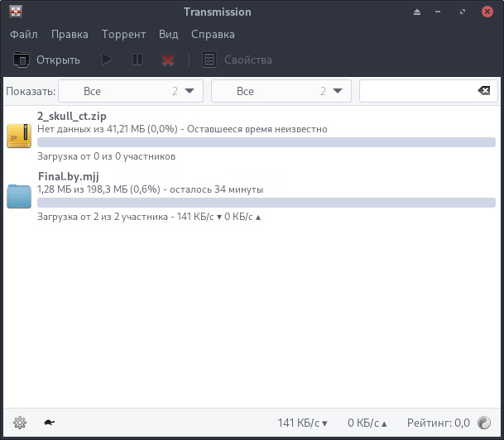Click the ZIP archive icon of 2_skull_ct.zip
Image resolution: width=504 pixels, height=440 pixels.
tap(19, 136)
